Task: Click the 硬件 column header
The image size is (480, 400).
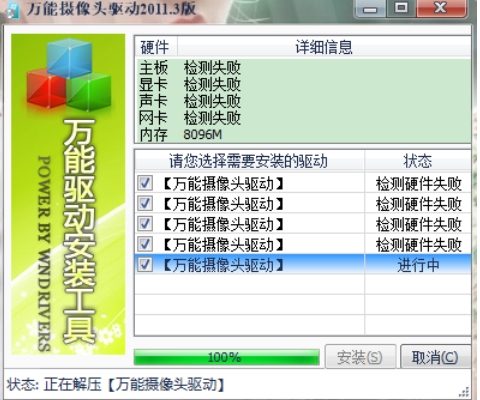Action: (156, 47)
